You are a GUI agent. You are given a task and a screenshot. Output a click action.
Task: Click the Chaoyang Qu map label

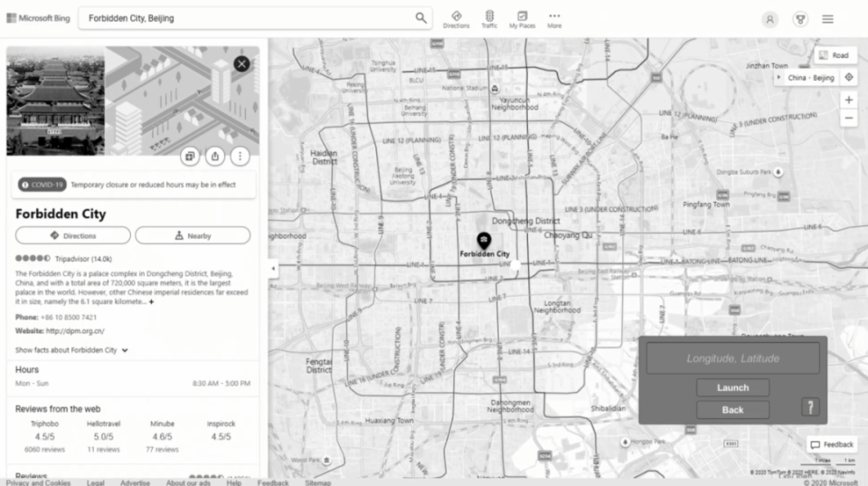tap(568, 235)
